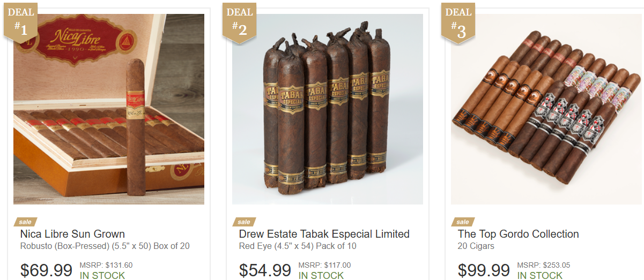Click the $54.99 price
The image size is (644, 280).
point(265,270)
